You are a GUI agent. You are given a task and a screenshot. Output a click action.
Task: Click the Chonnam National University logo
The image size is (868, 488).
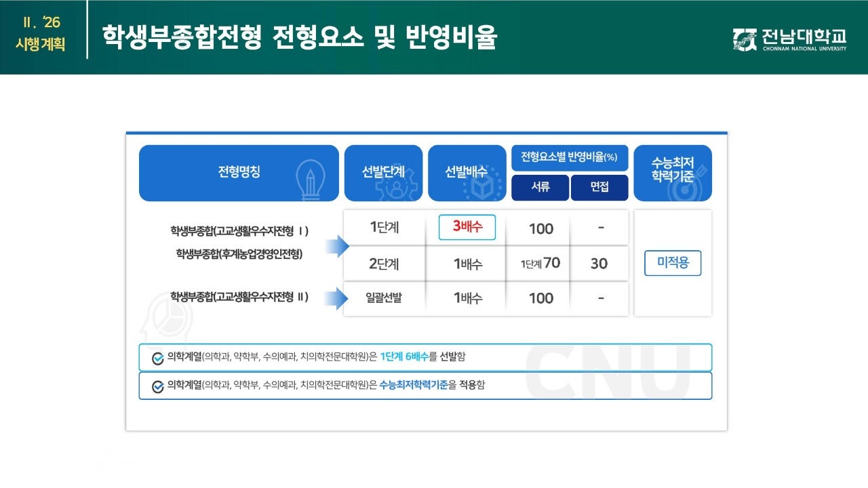coord(790,39)
